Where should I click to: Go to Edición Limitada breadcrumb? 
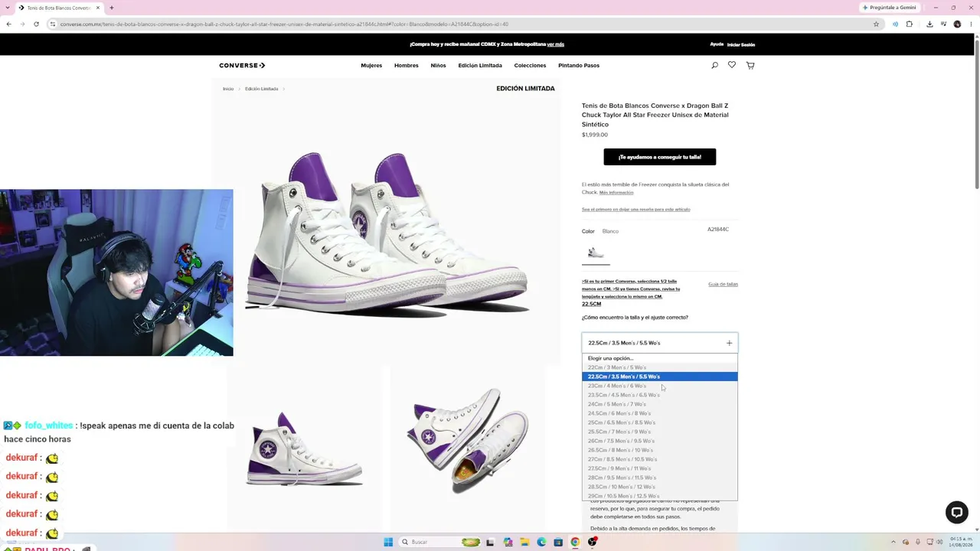261,89
